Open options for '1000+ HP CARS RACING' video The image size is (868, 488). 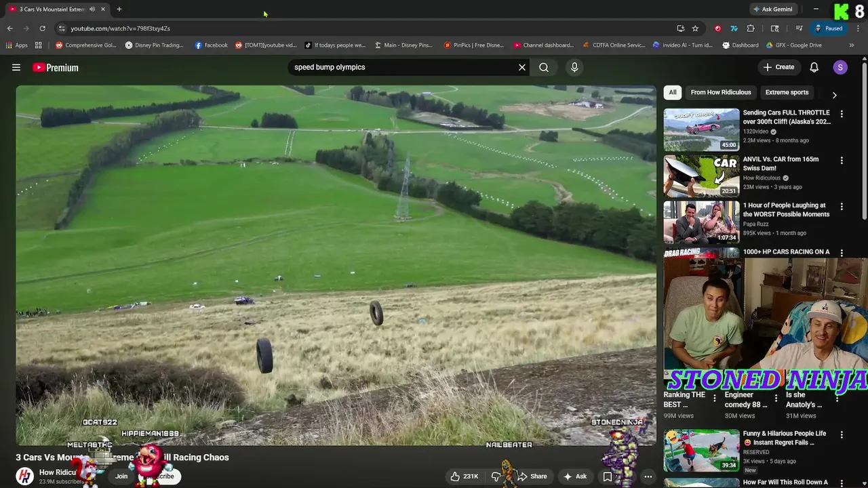coord(842,253)
